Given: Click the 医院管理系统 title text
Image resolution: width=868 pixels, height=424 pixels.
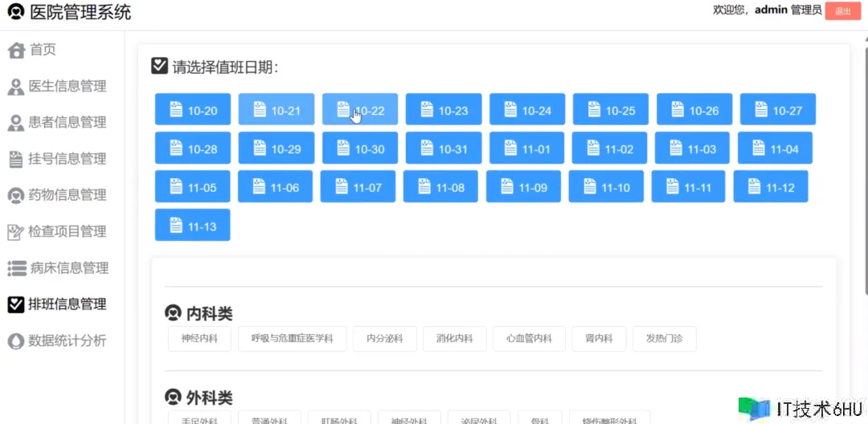Looking at the screenshot, I should point(80,13).
